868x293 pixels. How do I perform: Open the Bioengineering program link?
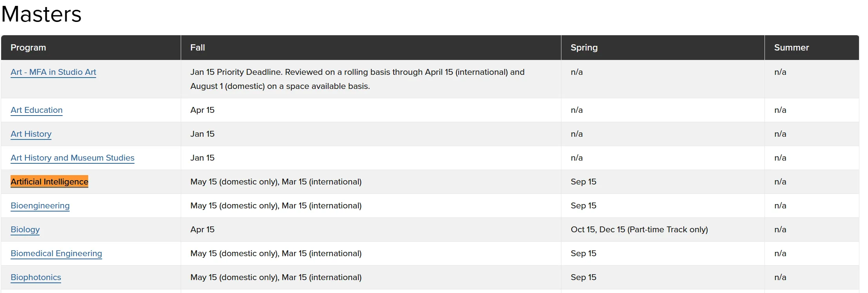(40, 206)
